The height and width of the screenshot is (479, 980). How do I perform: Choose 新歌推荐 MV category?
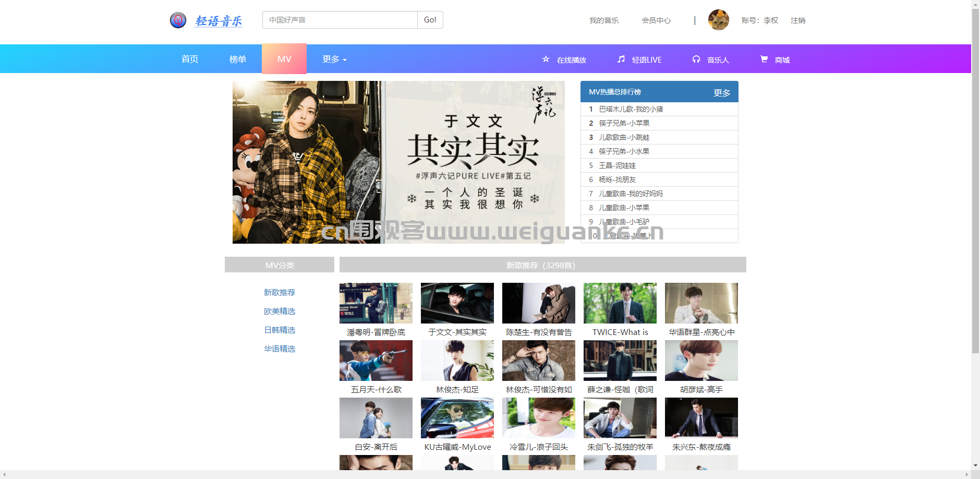click(280, 293)
